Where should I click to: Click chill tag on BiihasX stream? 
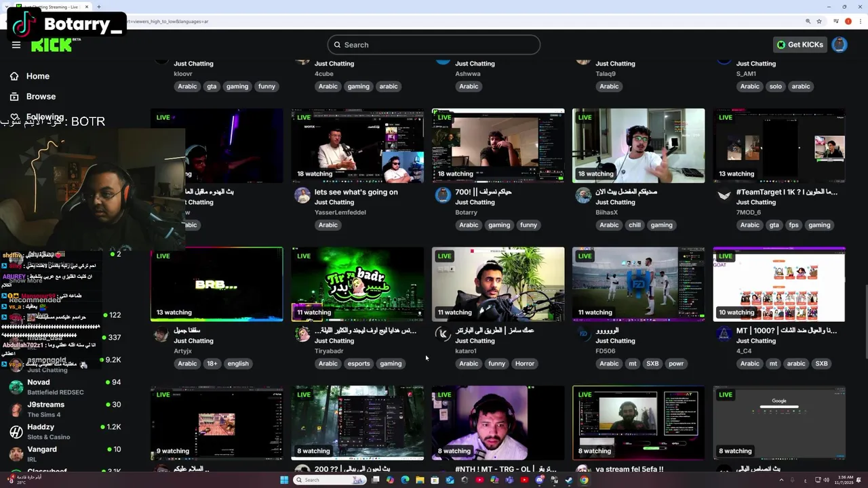point(635,225)
